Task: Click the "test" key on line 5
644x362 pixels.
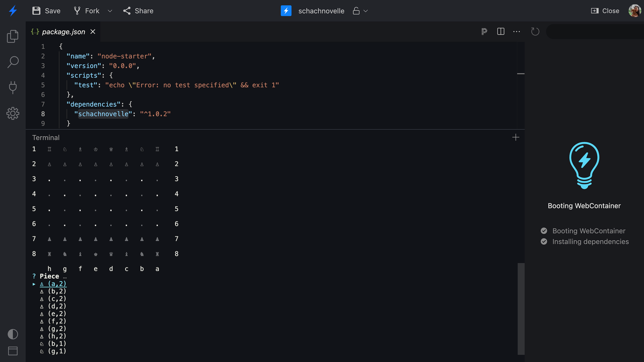Action: [x=86, y=85]
